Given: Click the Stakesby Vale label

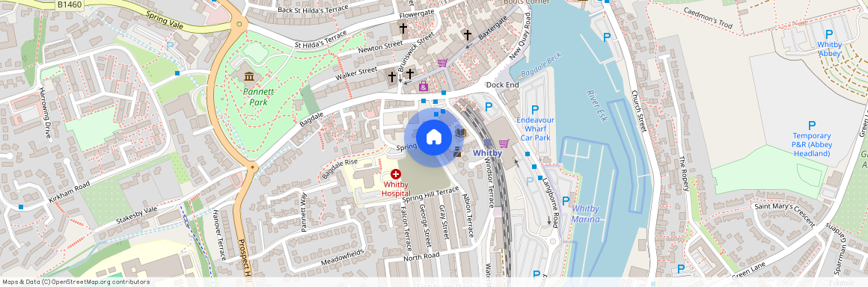Looking at the screenshot, I should point(137,216).
